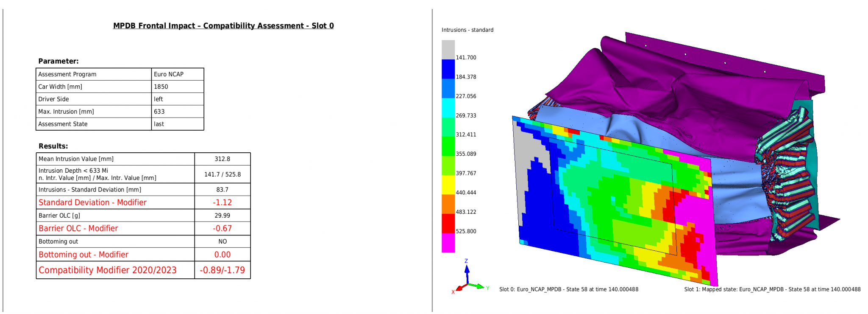
Task: Click the 312.411 legend value label
Action: tap(466, 135)
